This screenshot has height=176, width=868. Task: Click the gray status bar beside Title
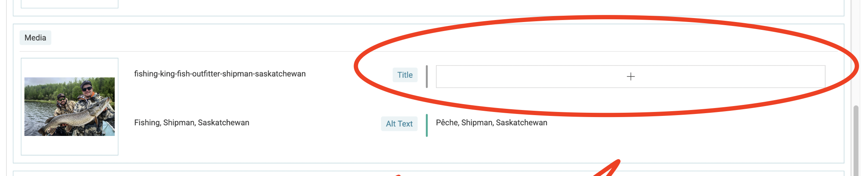click(427, 77)
